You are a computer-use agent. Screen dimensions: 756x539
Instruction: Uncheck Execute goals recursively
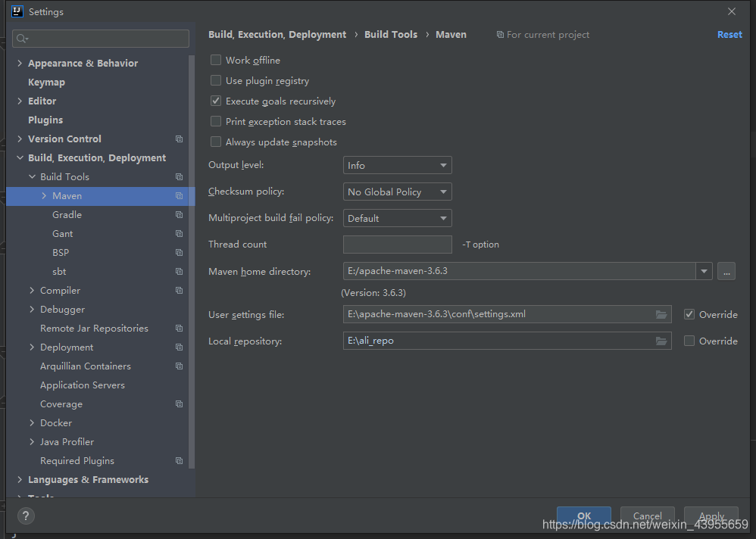click(x=216, y=101)
